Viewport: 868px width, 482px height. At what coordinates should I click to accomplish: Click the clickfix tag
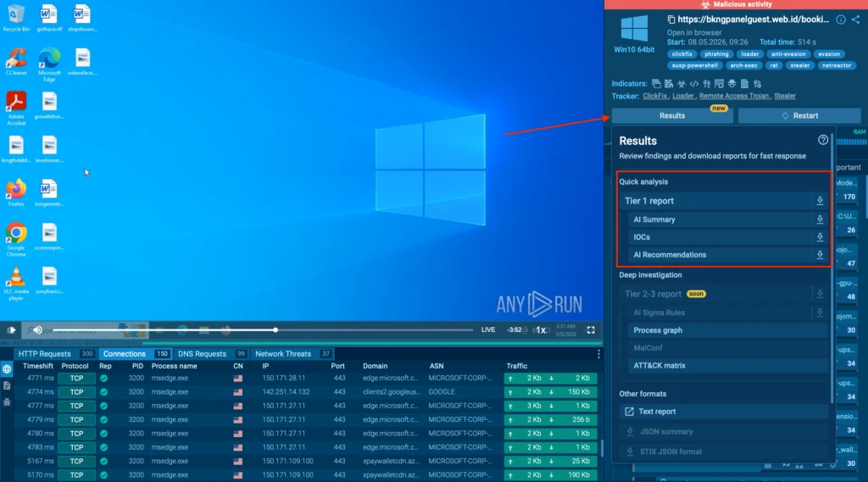682,54
